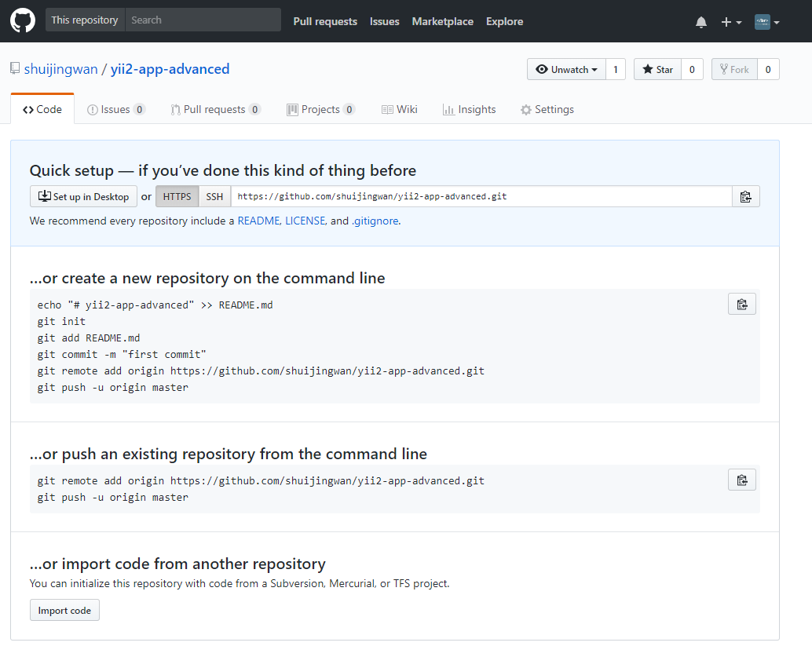Select the HTTPS protocol toggle
This screenshot has height=657, width=812.
tap(177, 196)
